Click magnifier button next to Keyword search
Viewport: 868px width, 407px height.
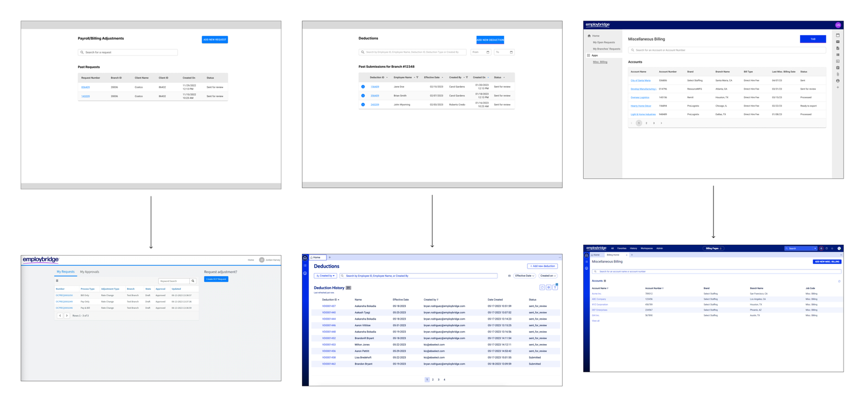(193, 281)
